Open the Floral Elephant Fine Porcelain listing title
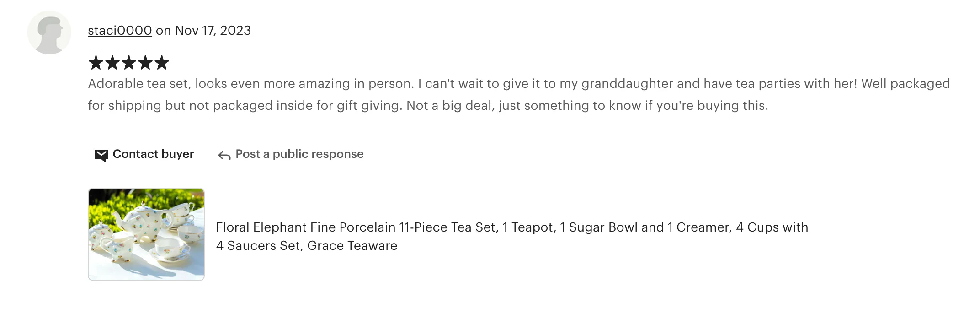The width and height of the screenshot is (980, 314). point(512,227)
